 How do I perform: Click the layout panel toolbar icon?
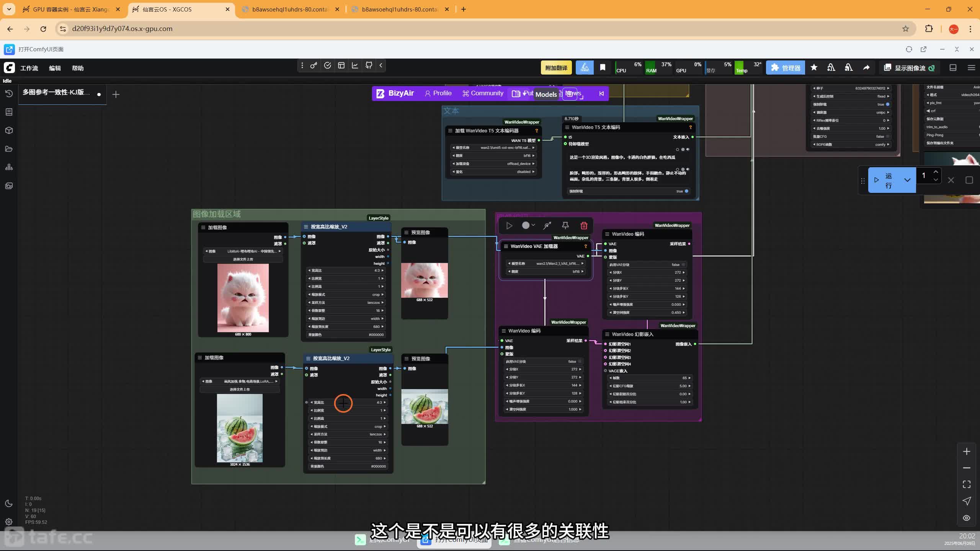pos(341,65)
